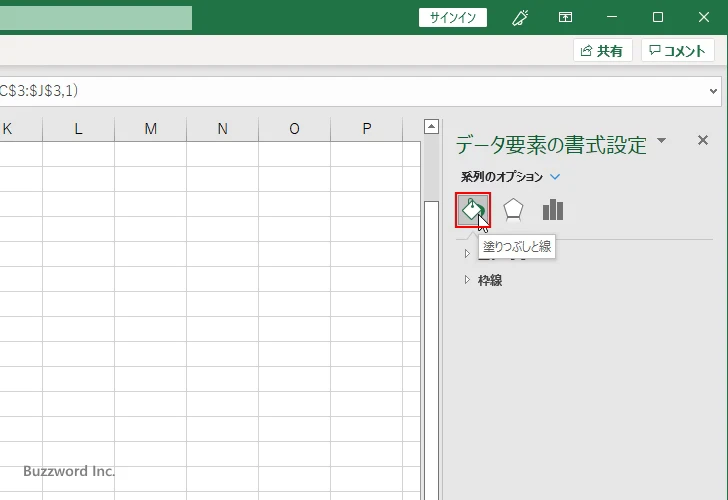Select column O header
This screenshot has height=500, width=728.
[294, 129]
